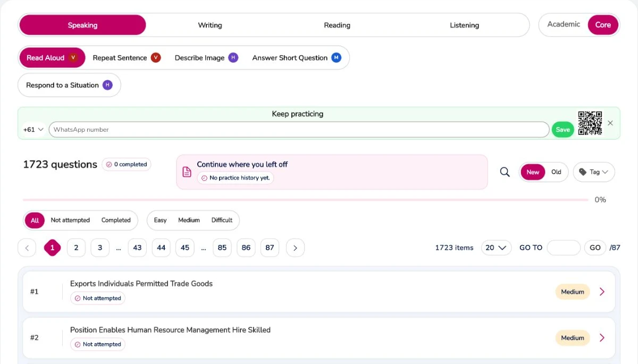Filter by Difficult level
The width and height of the screenshot is (638, 364).
[222, 220]
